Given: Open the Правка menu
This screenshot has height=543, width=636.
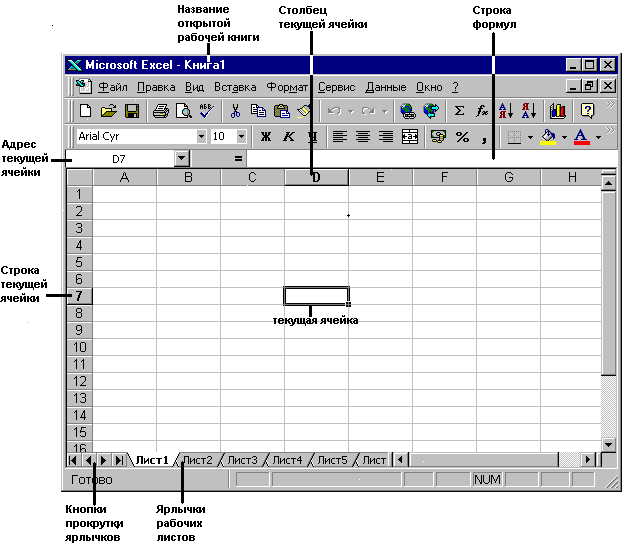Looking at the screenshot, I should click(156, 87).
